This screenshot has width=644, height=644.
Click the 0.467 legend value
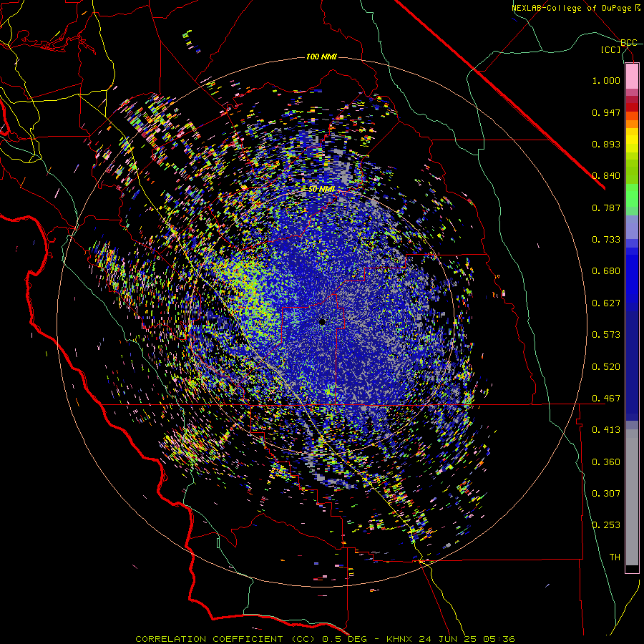click(606, 399)
